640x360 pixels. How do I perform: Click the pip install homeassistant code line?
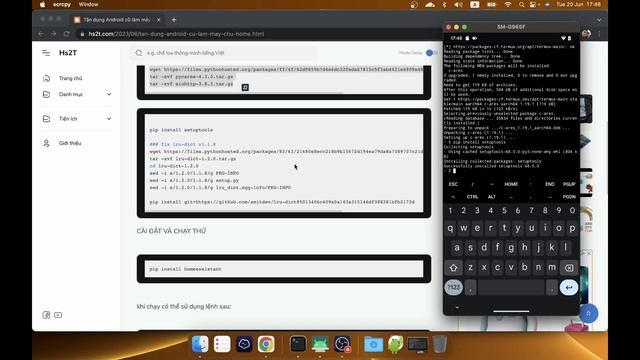click(185, 269)
